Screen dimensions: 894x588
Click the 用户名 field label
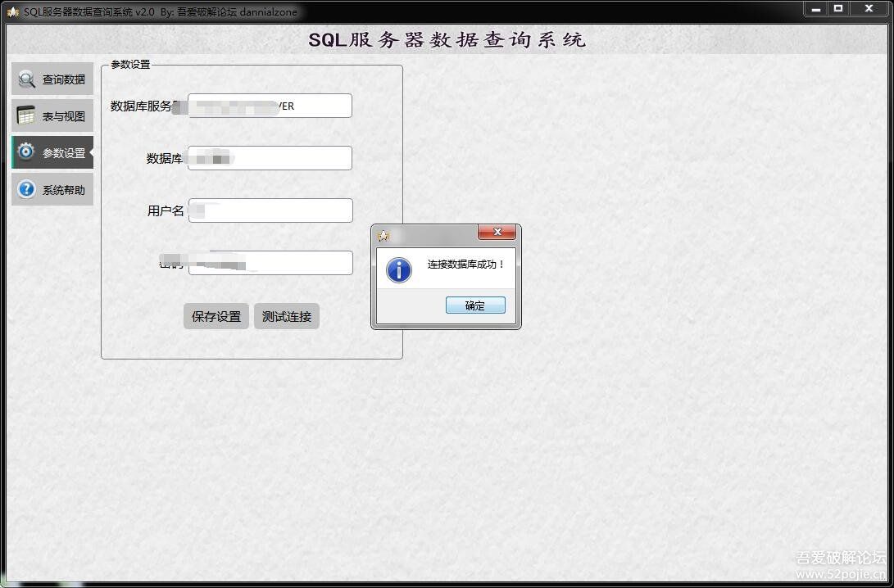tap(166, 210)
